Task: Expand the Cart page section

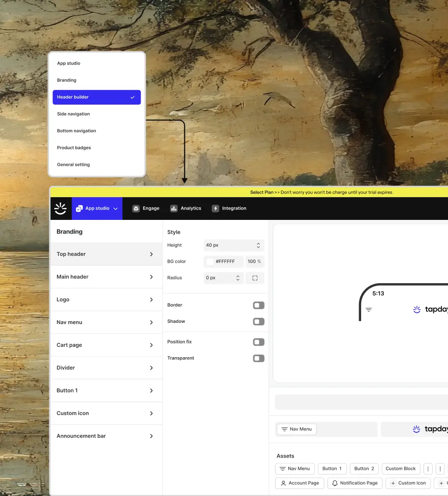Action: [106, 345]
